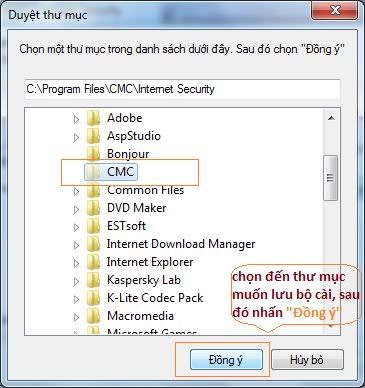The height and width of the screenshot is (388, 365).
Task: Click the AspStudio folder icon
Action: pyautogui.click(x=93, y=136)
